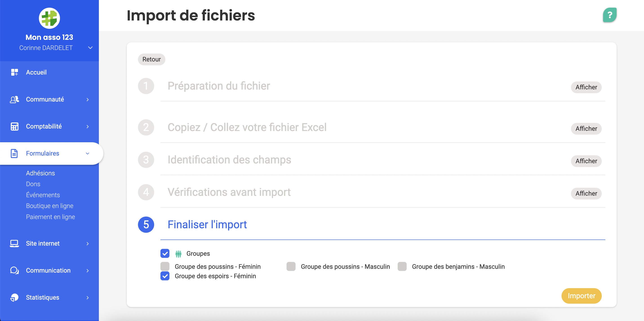Check Groupe des poussins - Féminin
644x321 pixels.
click(165, 267)
